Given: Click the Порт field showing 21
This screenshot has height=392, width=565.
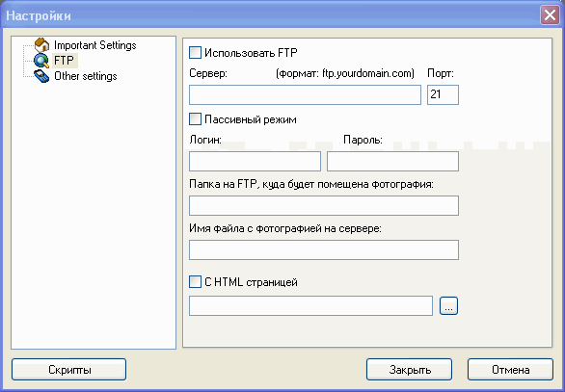Looking at the screenshot, I should 443,95.
